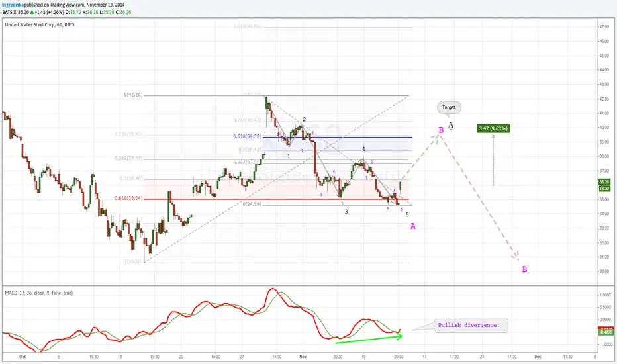Click the red 0.618(35.04) Fibonacci label

point(128,198)
